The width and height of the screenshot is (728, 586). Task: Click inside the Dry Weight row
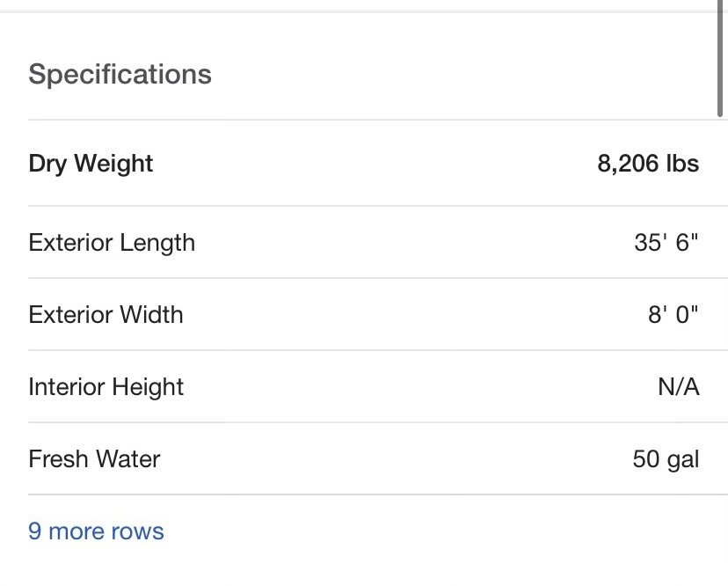pos(378,163)
